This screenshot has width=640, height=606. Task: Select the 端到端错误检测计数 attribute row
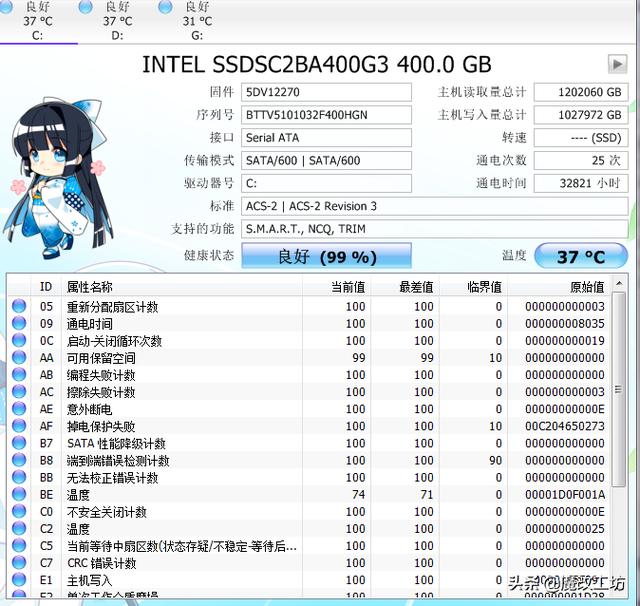click(x=310, y=460)
